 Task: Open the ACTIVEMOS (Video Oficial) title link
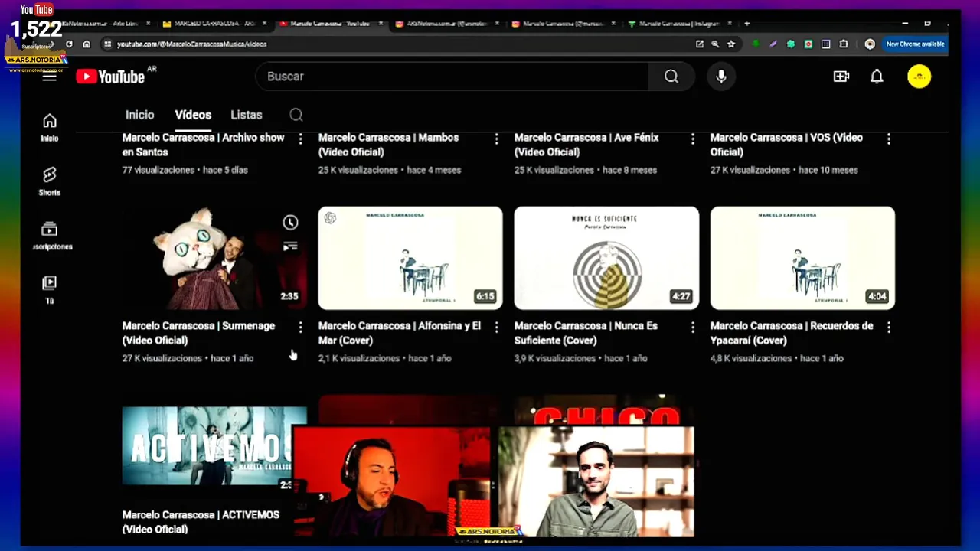(201, 522)
